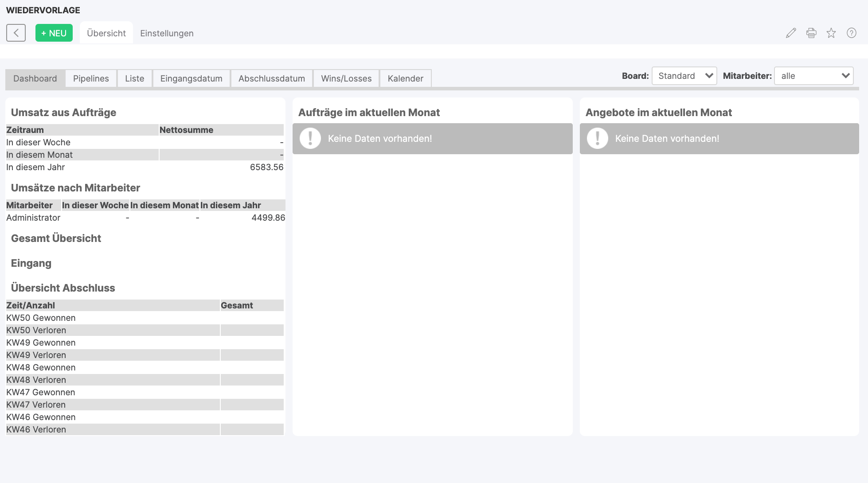868x483 pixels.
Task: Click the pencil edit icon
Action: [791, 33]
